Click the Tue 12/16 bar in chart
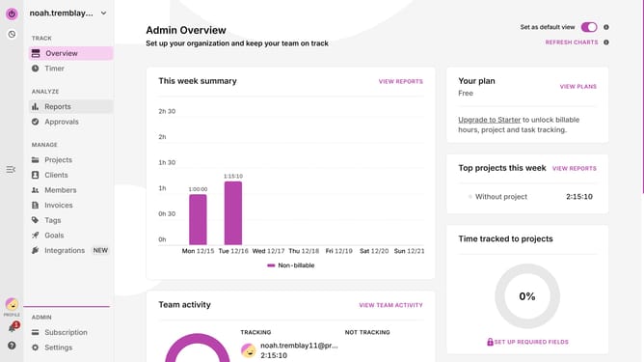Image resolution: width=644 pixels, height=362 pixels. pyautogui.click(x=233, y=213)
